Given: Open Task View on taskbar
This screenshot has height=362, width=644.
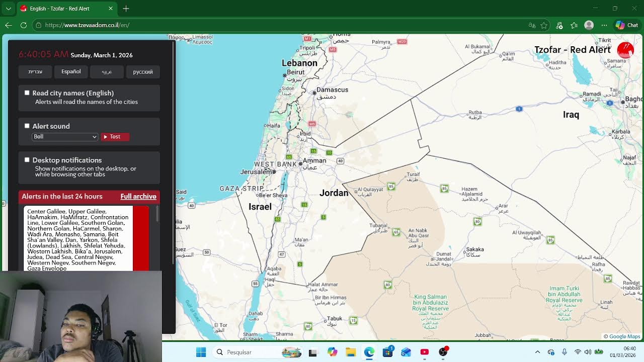Looking at the screenshot, I should point(313,352).
